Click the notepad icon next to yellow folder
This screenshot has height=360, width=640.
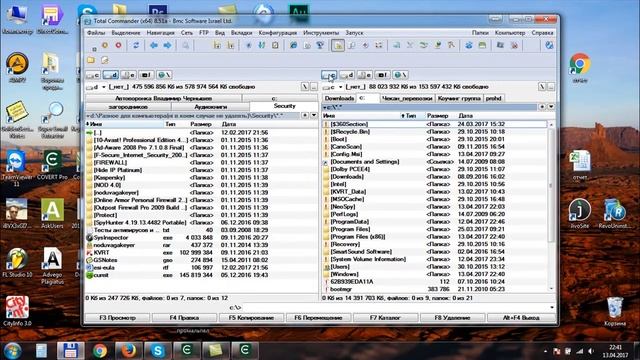105,60
